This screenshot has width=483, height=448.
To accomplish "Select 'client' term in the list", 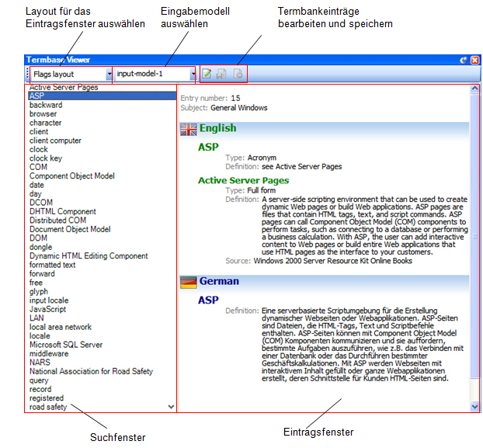I will pos(39,132).
